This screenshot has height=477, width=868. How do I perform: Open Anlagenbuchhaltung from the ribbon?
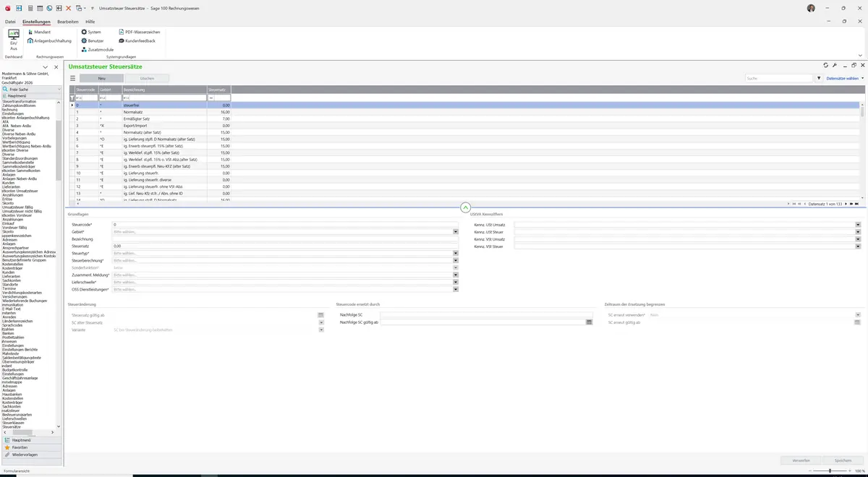click(50, 40)
